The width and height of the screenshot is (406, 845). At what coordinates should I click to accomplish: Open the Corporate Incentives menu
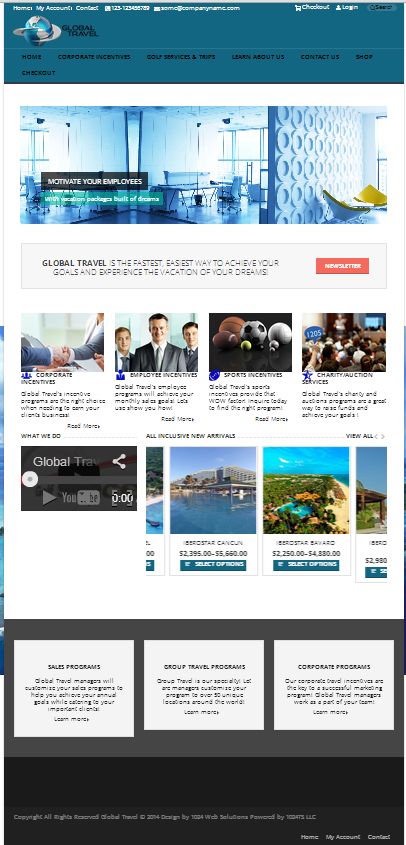pyautogui.click(x=94, y=57)
